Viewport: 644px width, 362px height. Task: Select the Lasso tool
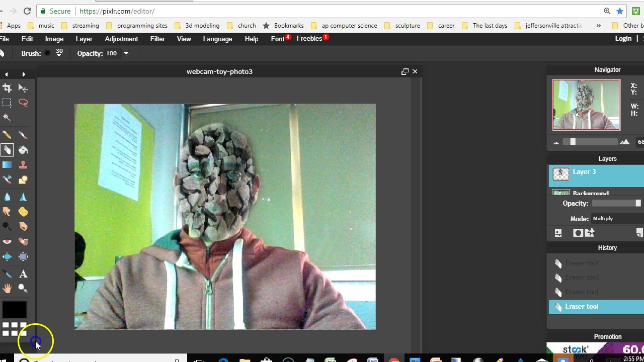(x=23, y=103)
